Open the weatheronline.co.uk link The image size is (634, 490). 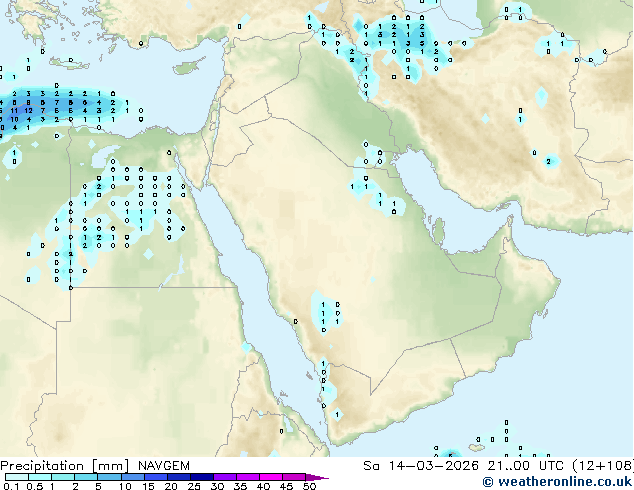pyautogui.click(x=557, y=482)
